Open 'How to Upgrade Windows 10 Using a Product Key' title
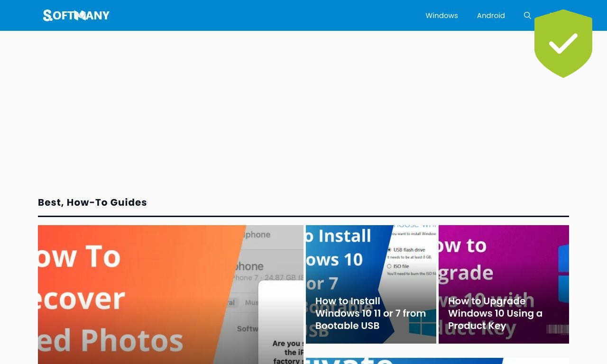 pos(495,313)
